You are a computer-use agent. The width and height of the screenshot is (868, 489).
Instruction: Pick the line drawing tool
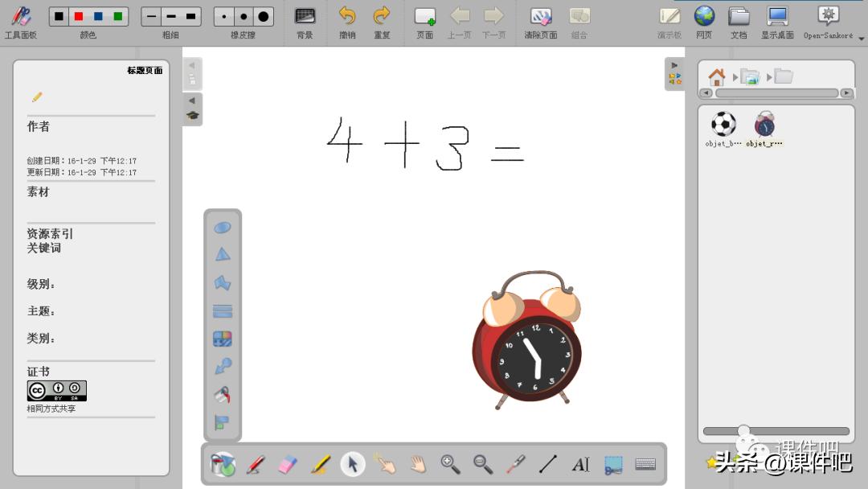pos(547,464)
